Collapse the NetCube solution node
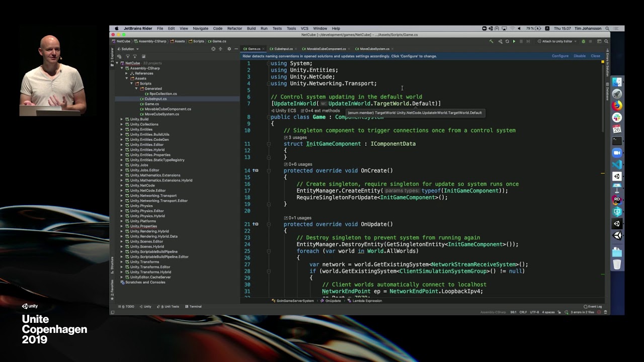The width and height of the screenshot is (644, 362). pos(117,63)
